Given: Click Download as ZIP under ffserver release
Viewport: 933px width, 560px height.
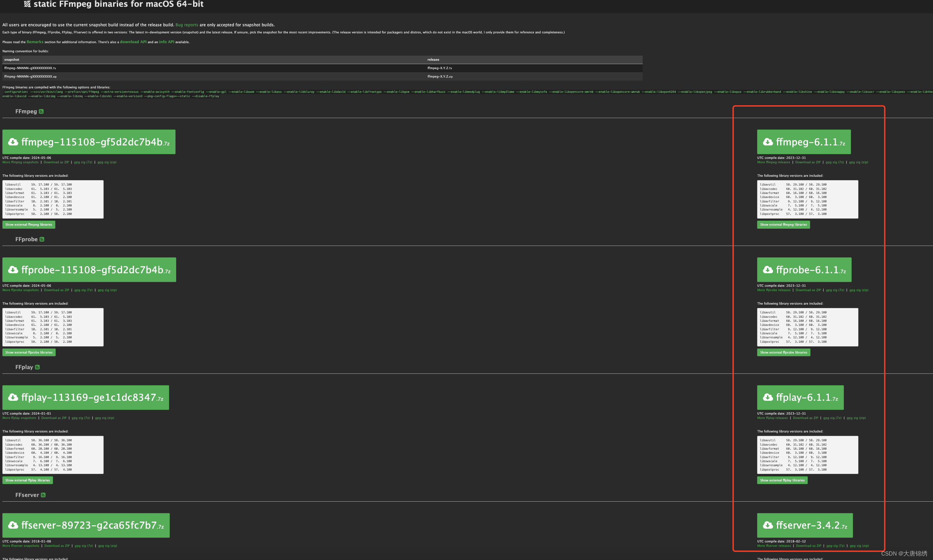Looking at the screenshot, I should (x=808, y=545).
